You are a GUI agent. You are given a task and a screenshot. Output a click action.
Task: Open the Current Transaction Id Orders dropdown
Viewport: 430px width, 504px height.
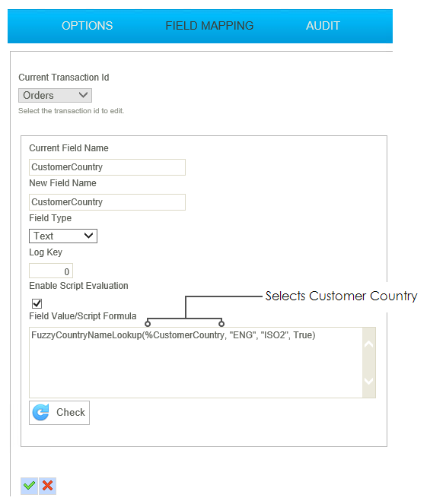pyautogui.click(x=55, y=96)
